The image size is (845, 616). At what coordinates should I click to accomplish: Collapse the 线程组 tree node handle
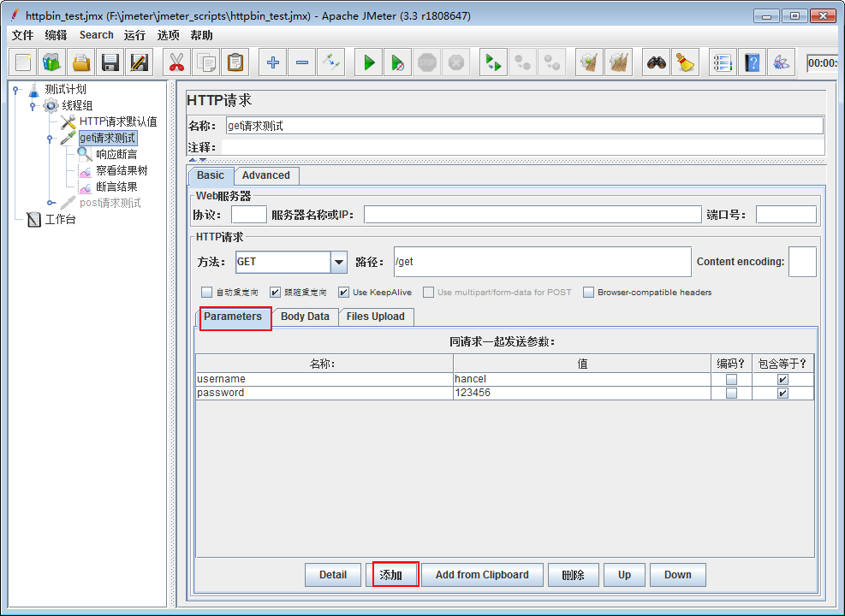(33, 106)
